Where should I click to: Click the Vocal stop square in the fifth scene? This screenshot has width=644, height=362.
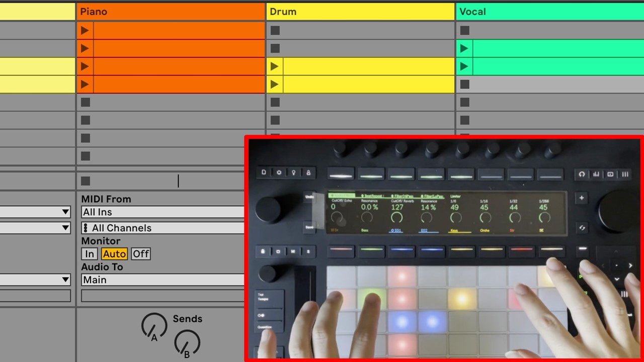(465, 102)
